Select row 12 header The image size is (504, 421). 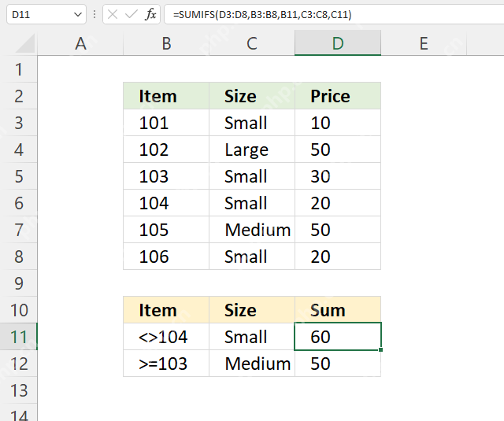pos(19,364)
